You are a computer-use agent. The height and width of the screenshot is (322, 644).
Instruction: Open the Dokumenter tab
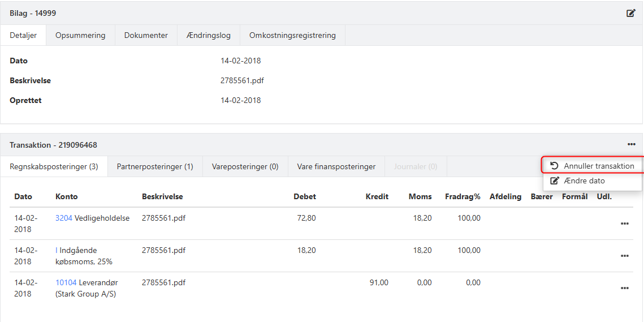(x=146, y=35)
